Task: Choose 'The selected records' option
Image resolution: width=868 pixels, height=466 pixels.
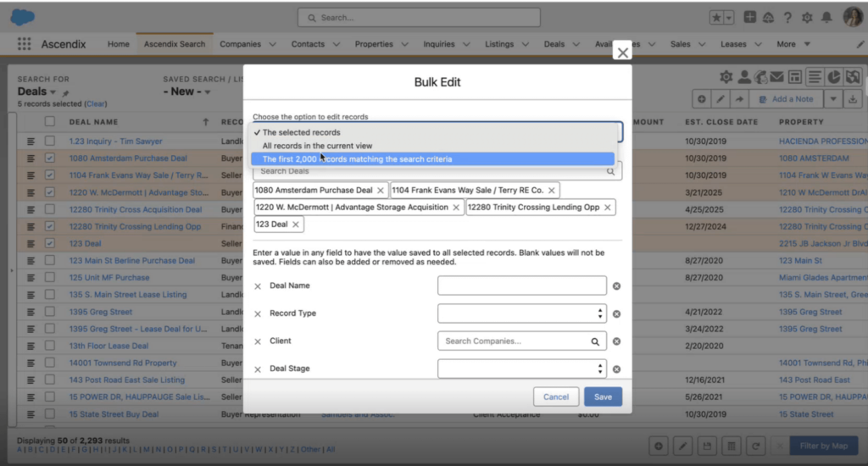Action: point(433,133)
